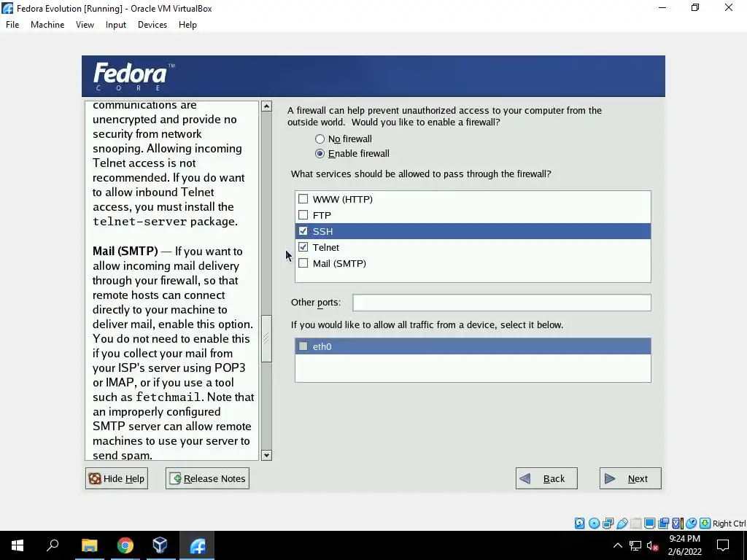Click the Right Ctrl host key label
747x560 pixels.
click(729, 524)
